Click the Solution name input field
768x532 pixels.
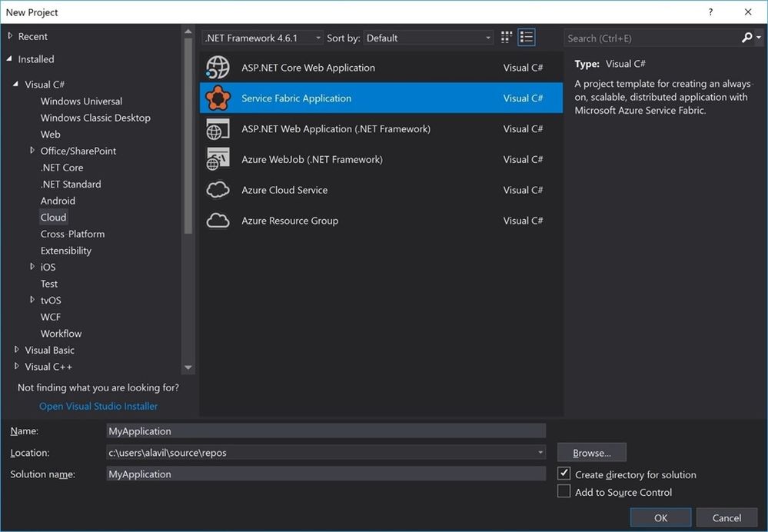[x=326, y=474]
